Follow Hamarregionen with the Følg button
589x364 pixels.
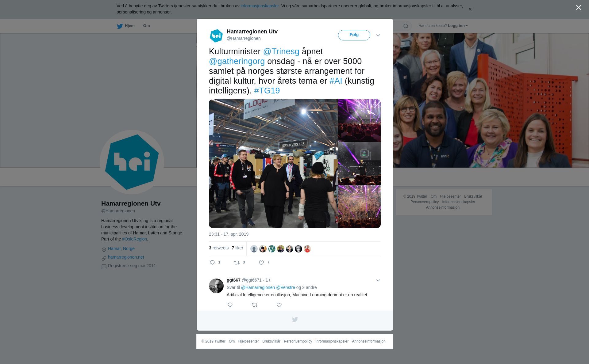(354, 35)
